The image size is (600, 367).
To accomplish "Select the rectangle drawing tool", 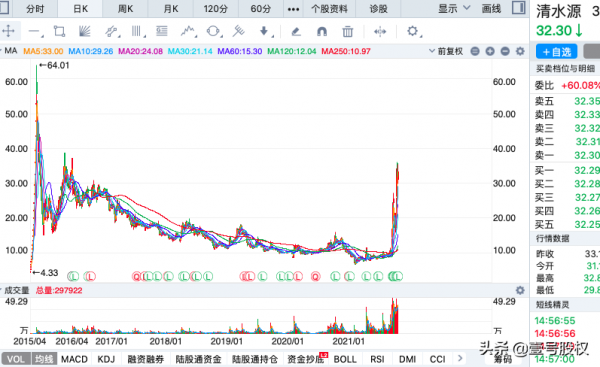I will [x=59, y=31].
